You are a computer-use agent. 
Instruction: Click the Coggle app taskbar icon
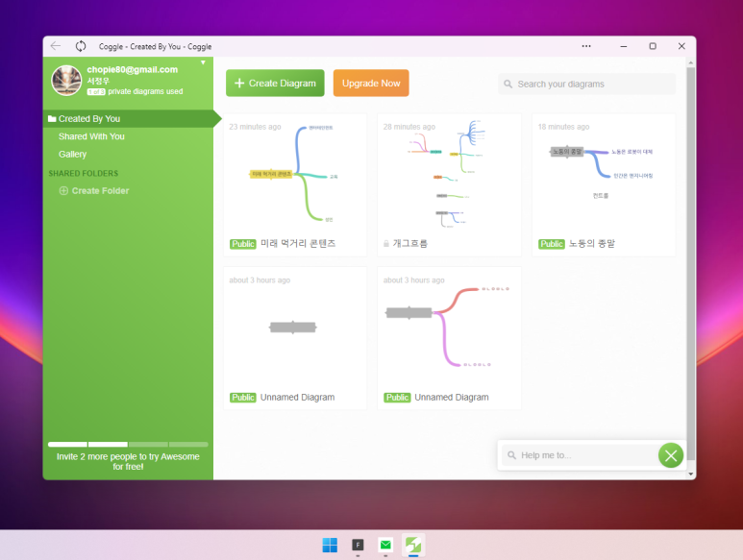tap(413, 546)
